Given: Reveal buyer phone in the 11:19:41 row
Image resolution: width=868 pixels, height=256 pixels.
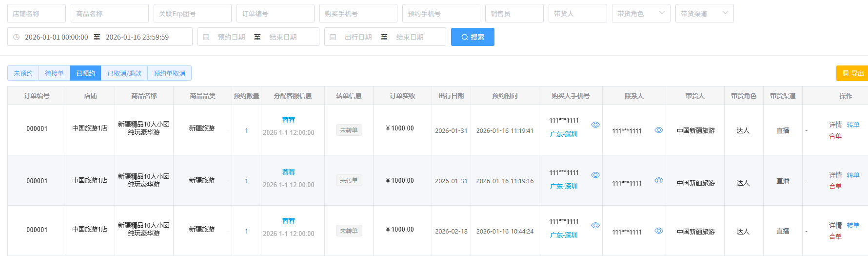Looking at the screenshot, I should 595,125.
